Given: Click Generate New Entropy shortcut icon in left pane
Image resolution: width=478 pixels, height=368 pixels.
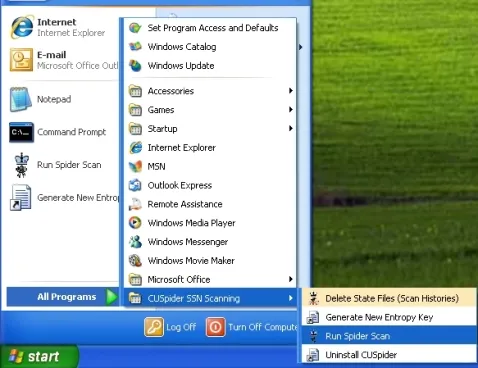Looking at the screenshot, I should click(x=21, y=198).
